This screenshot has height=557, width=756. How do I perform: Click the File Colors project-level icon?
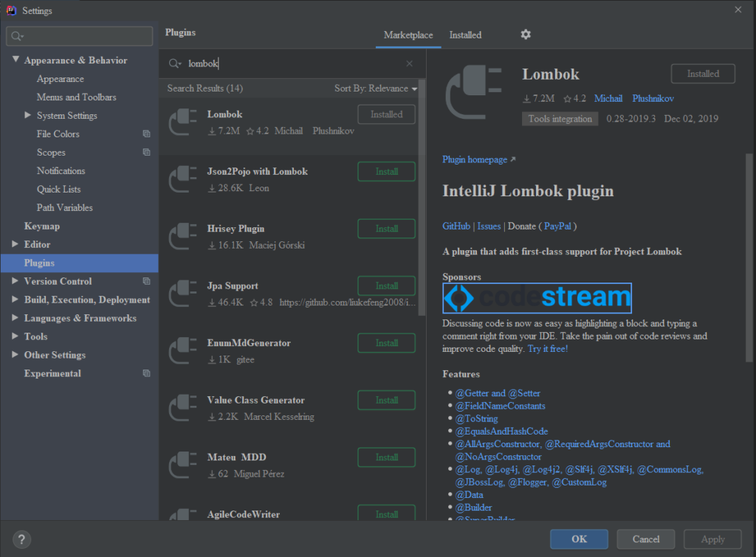coord(146,134)
